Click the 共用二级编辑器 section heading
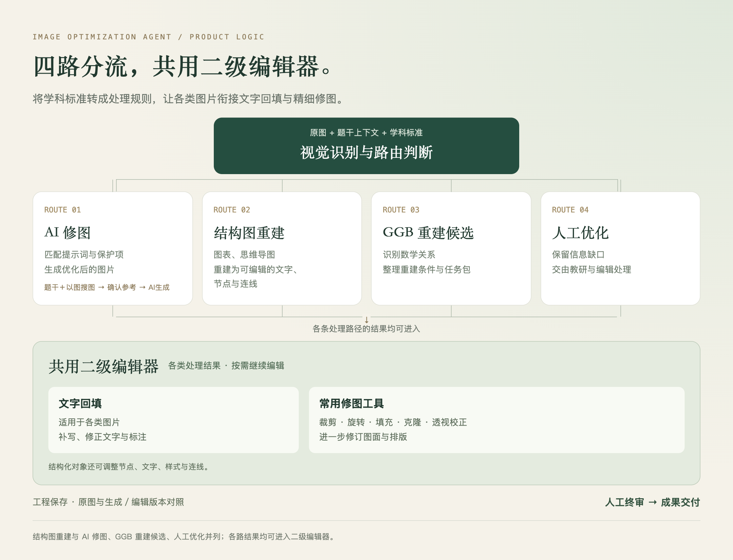733x560 pixels. 104,367
